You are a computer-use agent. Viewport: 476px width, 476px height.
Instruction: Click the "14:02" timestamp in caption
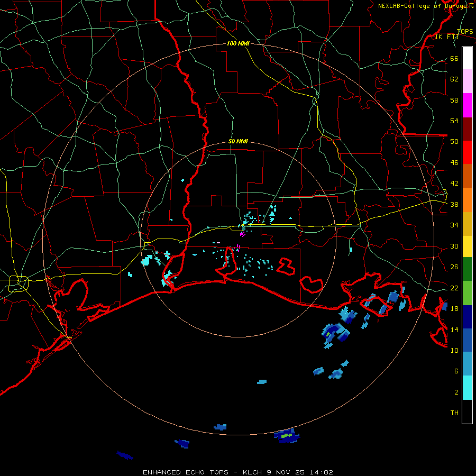(x=322, y=472)
